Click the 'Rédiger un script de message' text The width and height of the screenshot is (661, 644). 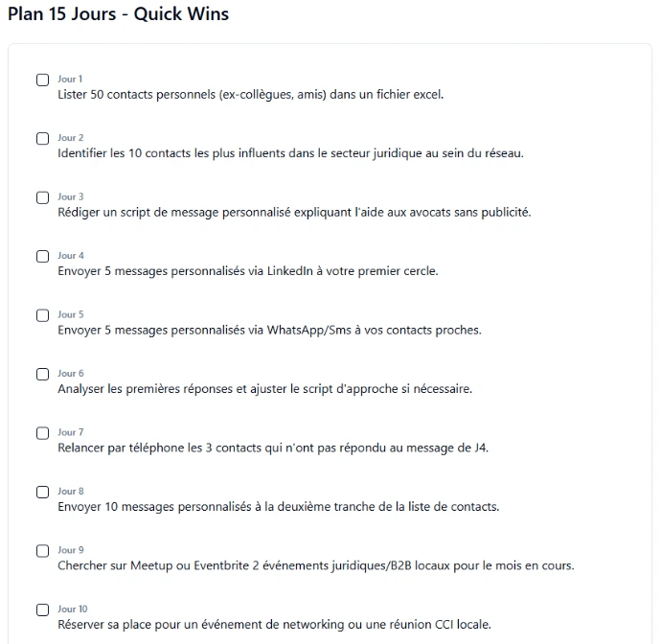tap(293, 213)
